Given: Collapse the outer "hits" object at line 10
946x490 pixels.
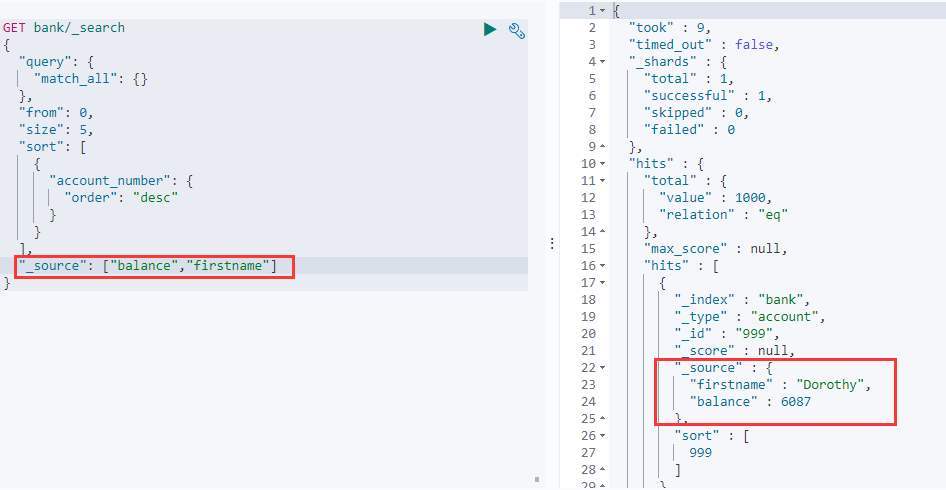Looking at the screenshot, I should [602, 164].
